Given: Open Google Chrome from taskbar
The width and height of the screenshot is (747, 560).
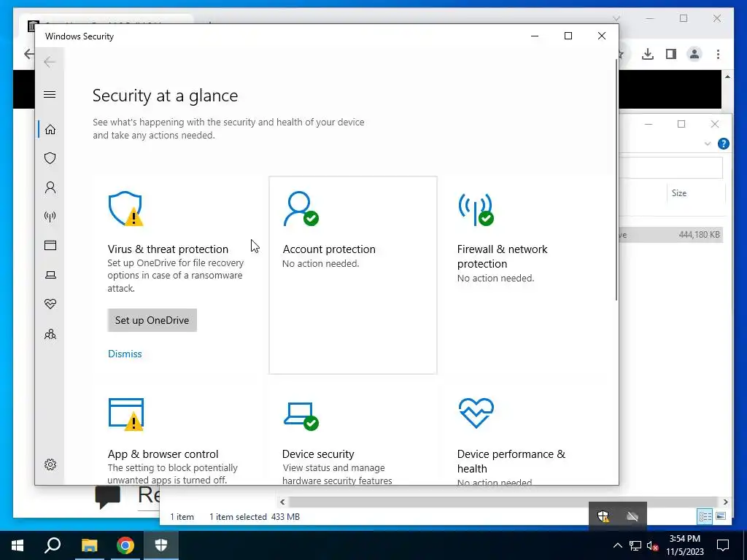Looking at the screenshot, I should tap(125, 545).
